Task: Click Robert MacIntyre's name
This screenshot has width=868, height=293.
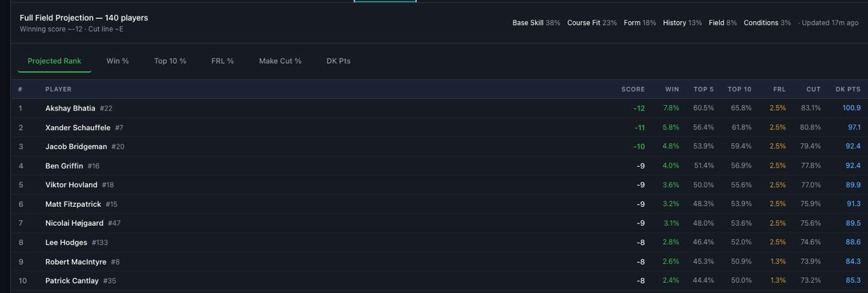Action: pos(75,262)
